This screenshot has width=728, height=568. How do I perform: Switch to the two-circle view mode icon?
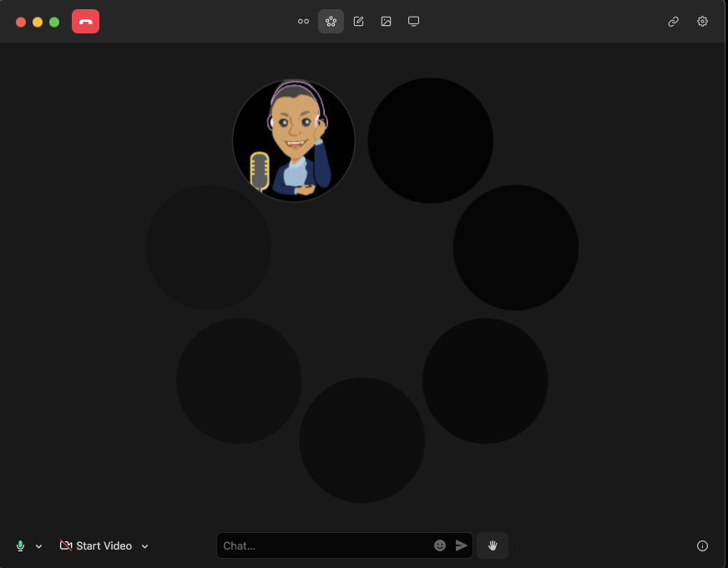pos(303,22)
